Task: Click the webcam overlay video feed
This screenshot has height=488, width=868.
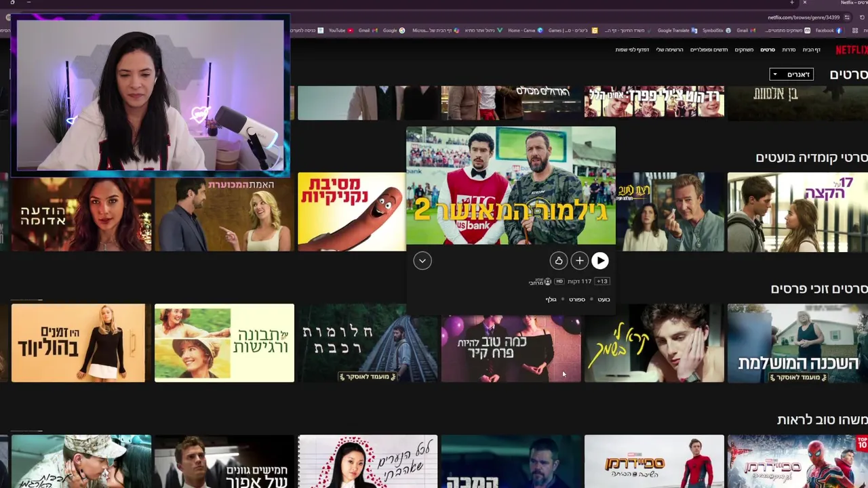Action: point(151,95)
